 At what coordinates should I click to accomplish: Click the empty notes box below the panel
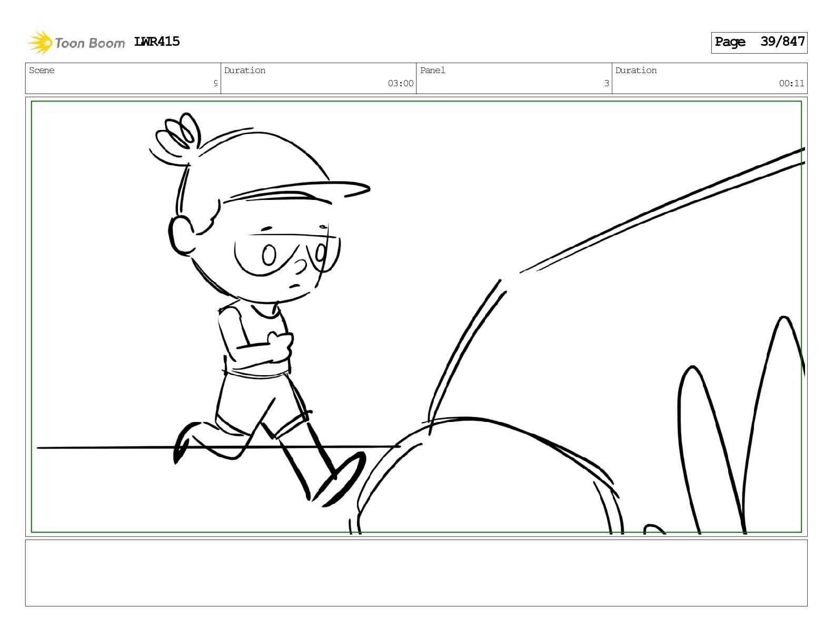tap(416, 573)
